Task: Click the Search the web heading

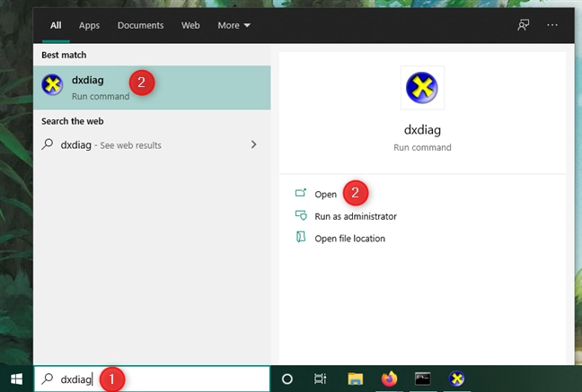Action: point(73,121)
